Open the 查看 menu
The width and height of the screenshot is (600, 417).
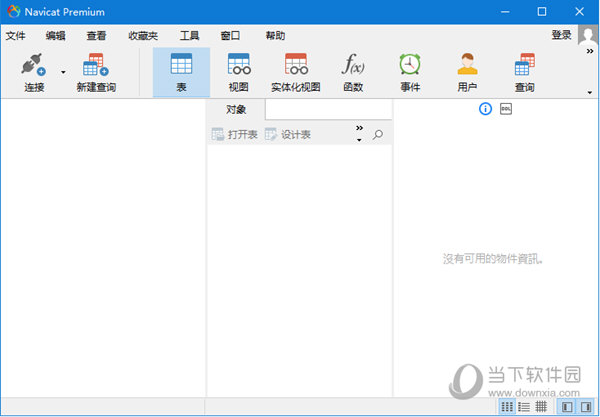click(96, 36)
